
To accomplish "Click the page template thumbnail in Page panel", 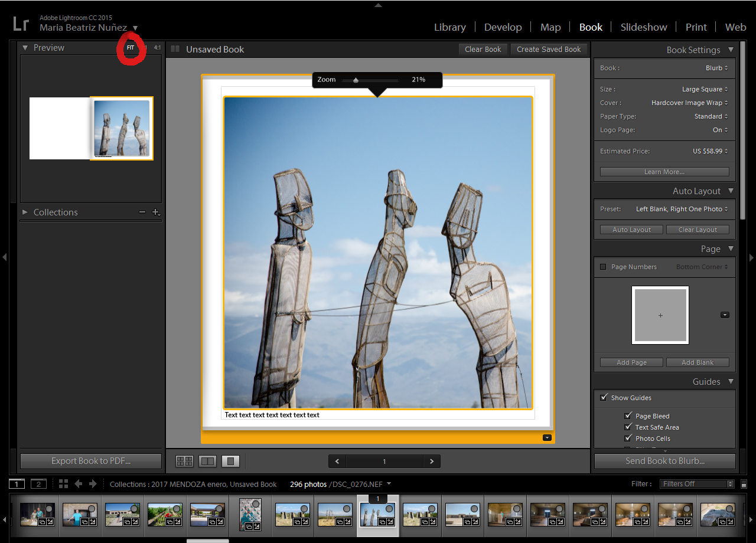I will (660, 315).
